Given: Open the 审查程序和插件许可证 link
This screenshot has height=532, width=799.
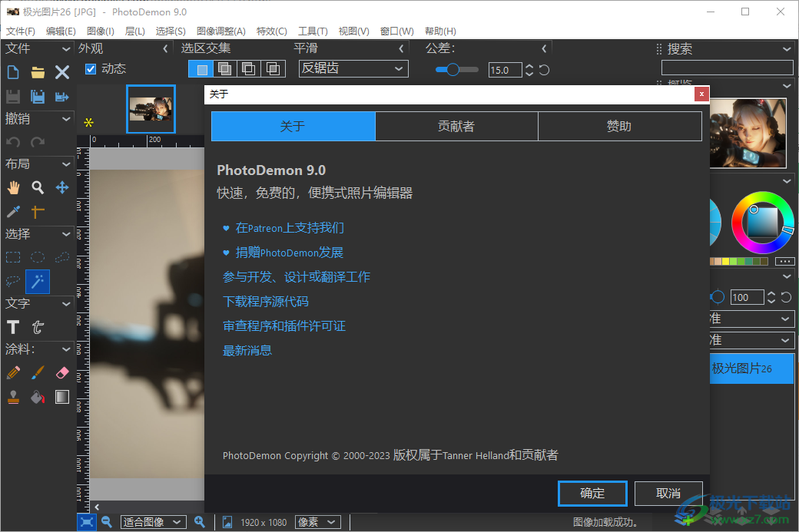Looking at the screenshot, I should tap(284, 325).
